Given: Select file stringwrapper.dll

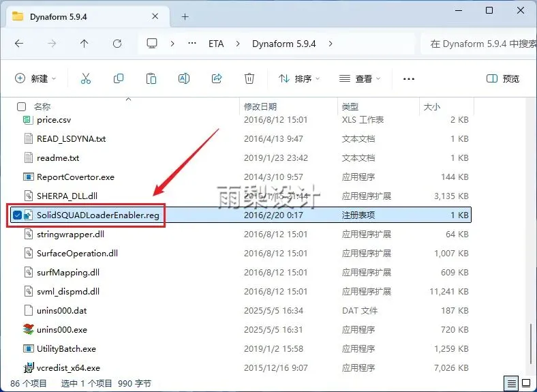Looking at the screenshot, I should pos(71,234).
